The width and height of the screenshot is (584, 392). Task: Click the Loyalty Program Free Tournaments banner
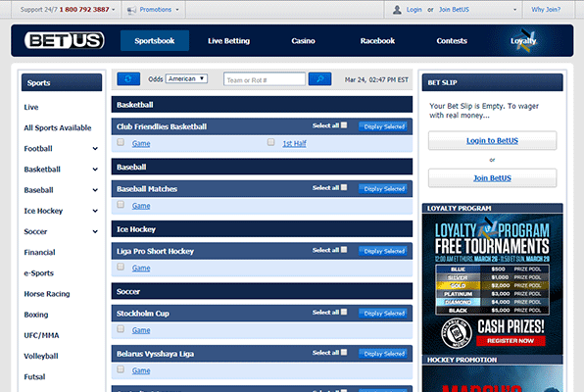[492, 283]
